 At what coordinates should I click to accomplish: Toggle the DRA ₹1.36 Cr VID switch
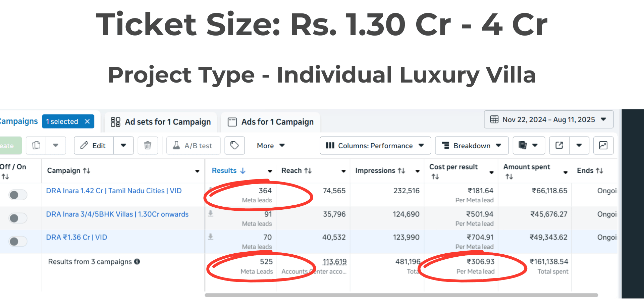[18, 241]
